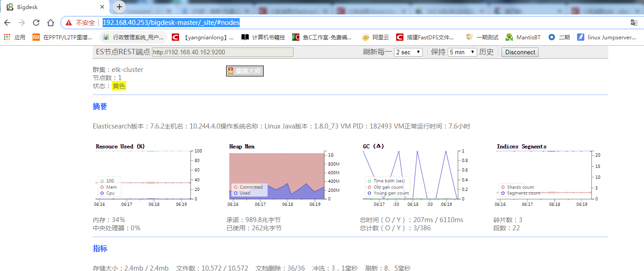Viewport: 644px width, 271px height.
Task: Click the Heap Mem chart
Action: (x=277, y=176)
